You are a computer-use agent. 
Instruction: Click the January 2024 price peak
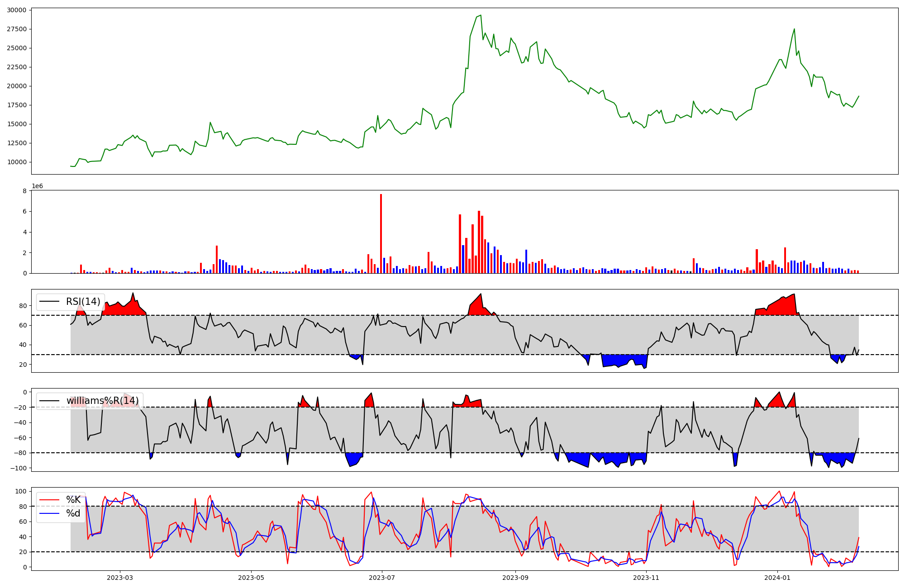point(794,29)
